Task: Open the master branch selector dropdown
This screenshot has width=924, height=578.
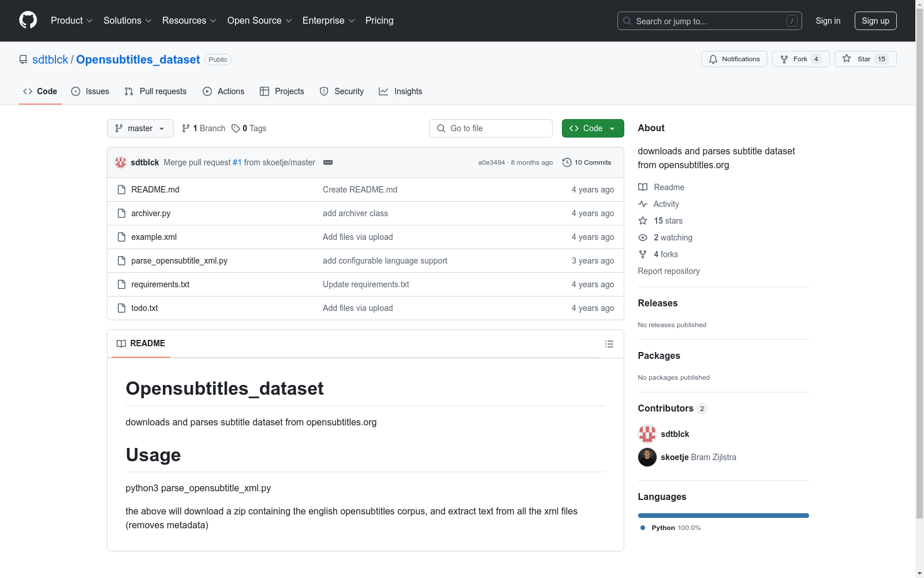Action: coord(140,128)
